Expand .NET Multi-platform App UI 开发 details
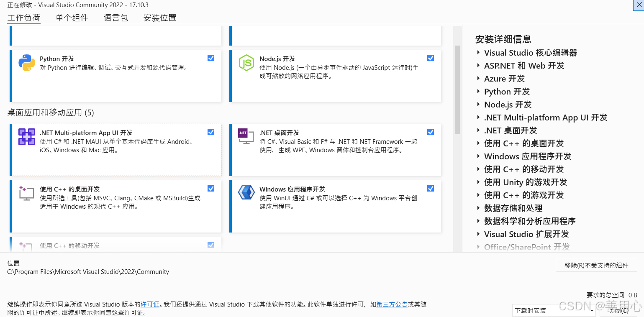 click(478, 118)
